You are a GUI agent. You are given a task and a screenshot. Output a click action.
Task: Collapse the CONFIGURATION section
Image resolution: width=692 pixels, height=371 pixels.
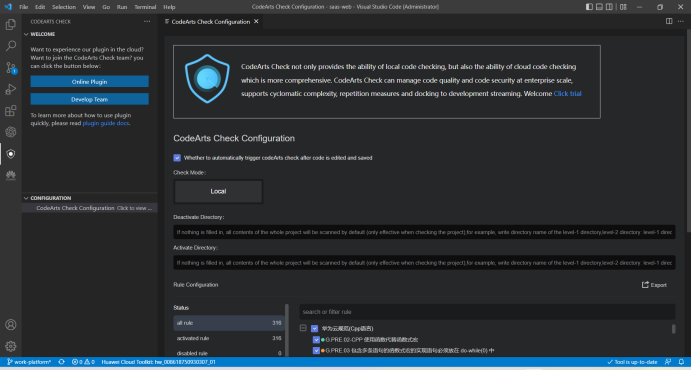point(26,198)
